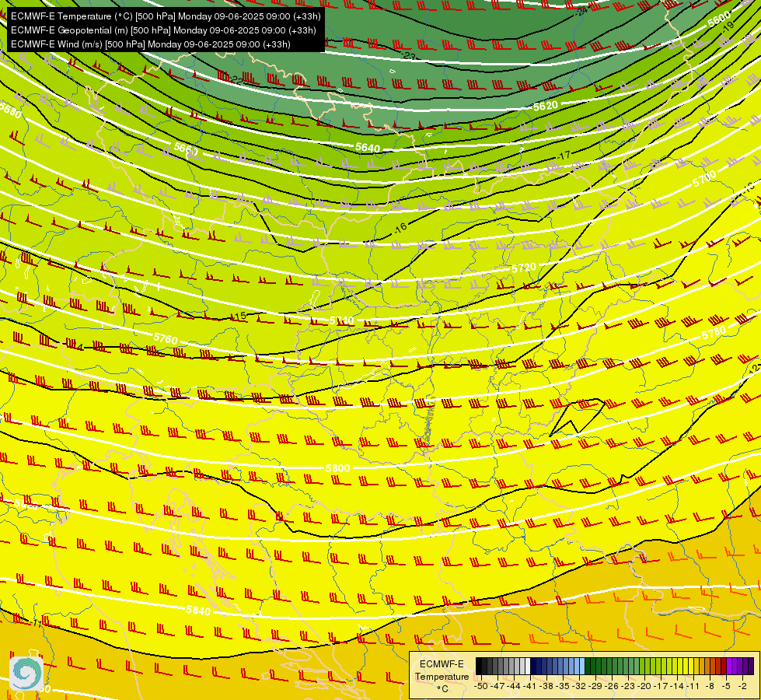
Task: Click the 5640 geopotential contour label
Action: coord(368,147)
